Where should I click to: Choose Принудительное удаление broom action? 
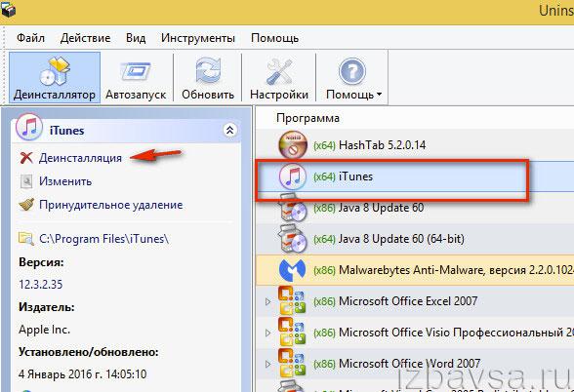(102, 205)
